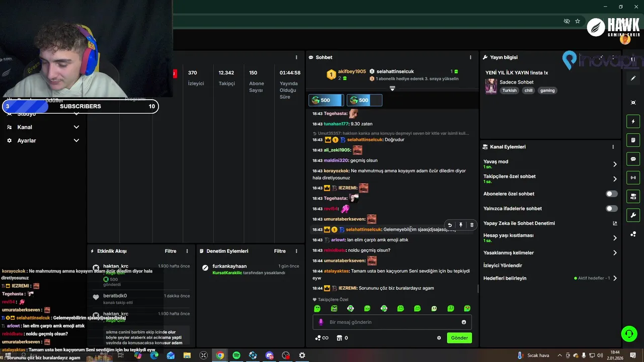This screenshot has height=362, width=644.
Task: Delete the selahattinselcuk chat message
Action: 471,225
